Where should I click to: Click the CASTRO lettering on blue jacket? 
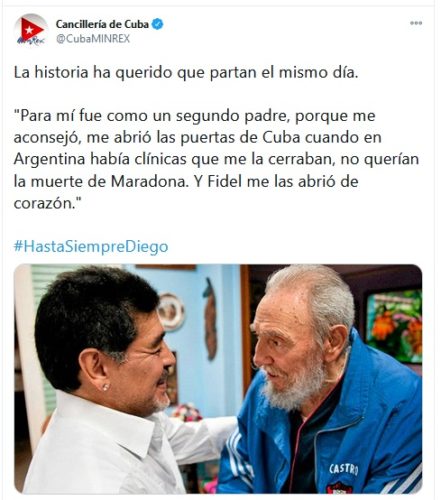pyautogui.click(x=344, y=469)
